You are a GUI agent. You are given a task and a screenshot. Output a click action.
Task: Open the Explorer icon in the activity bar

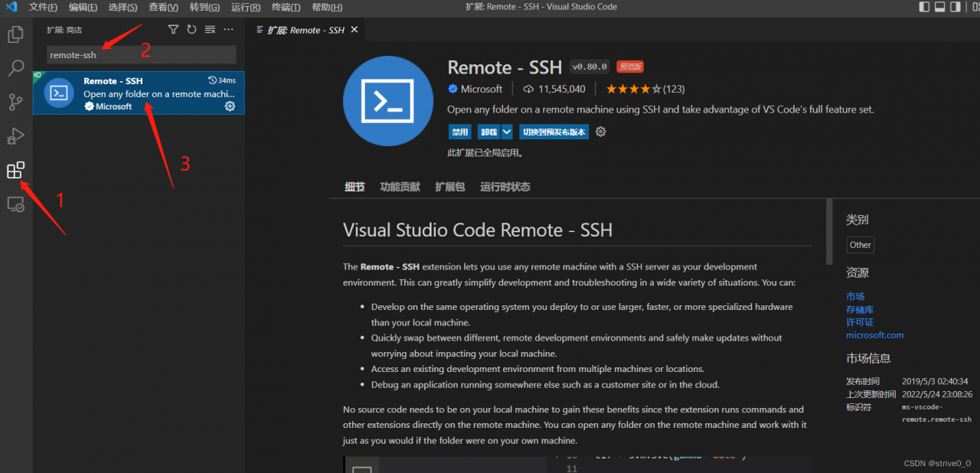(x=15, y=34)
